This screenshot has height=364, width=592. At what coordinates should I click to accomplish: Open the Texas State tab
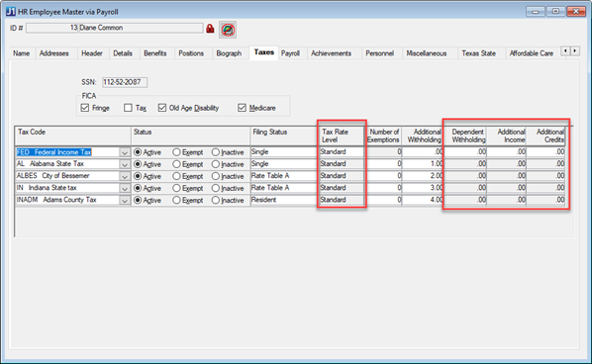point(479,53)
